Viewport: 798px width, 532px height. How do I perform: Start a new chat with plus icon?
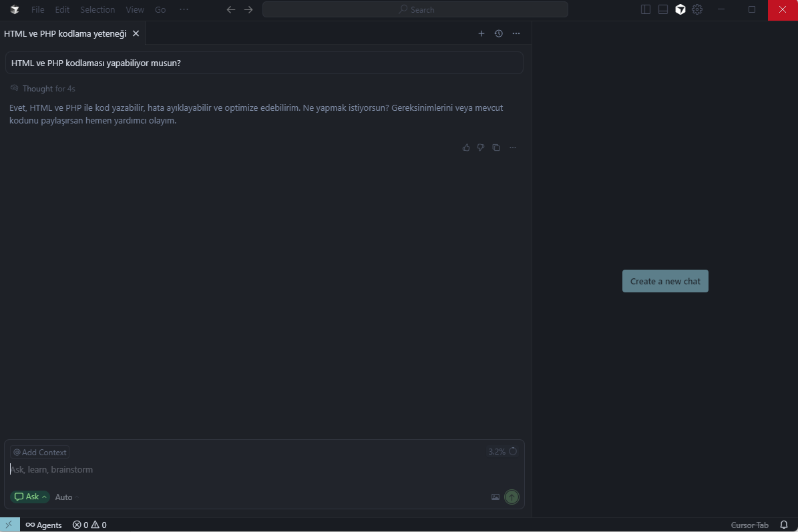(481, 33)
